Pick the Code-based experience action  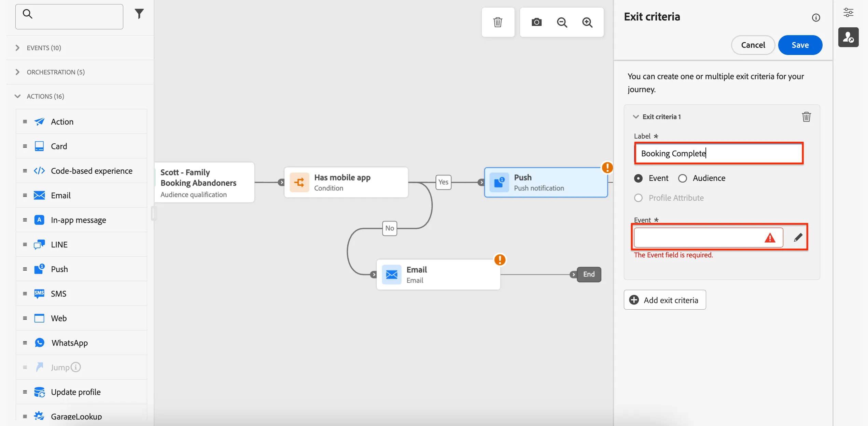click(81, 171)
